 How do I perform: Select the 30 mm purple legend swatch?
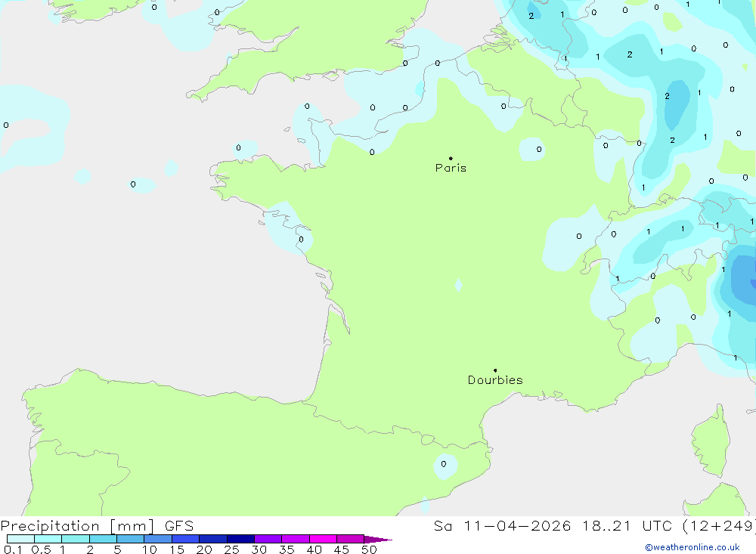[268, 539]
